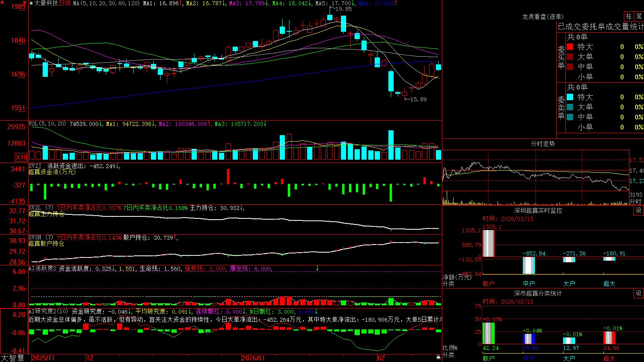Click the 深市超赢分类统计 title
Image resolution: width=644 pixels, height=362 pixels.
pos(538,293)
